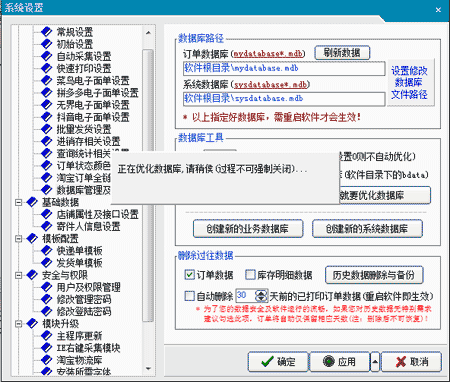The image size is (450, 382).
Task: Click the 取消 button
Action: pos(412,362)
